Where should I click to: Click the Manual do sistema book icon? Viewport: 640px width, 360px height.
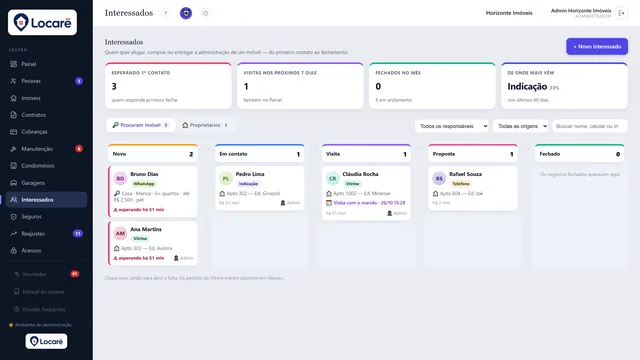pyautogui.click(x=17, y=291)
